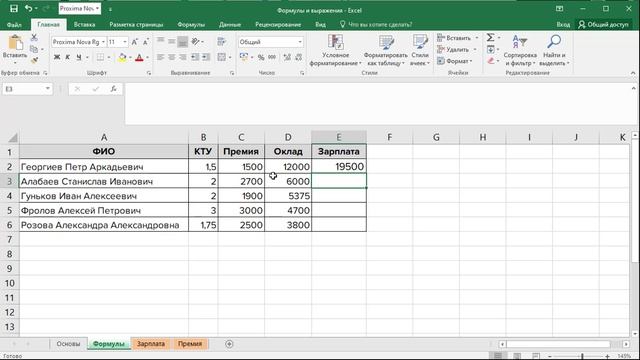The height and width of the screenshot is (360, 640).
Task: Open the font size 11 dropdown
Action: pos(125,42)
